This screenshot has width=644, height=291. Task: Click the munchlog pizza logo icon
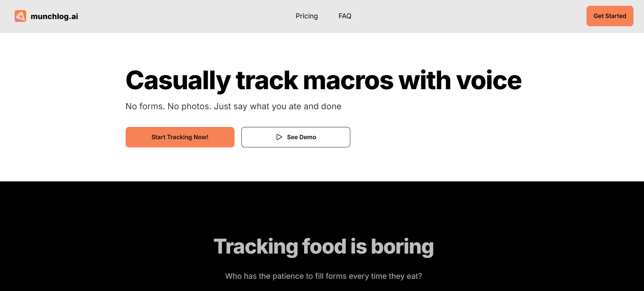click(x=20, y=16)
